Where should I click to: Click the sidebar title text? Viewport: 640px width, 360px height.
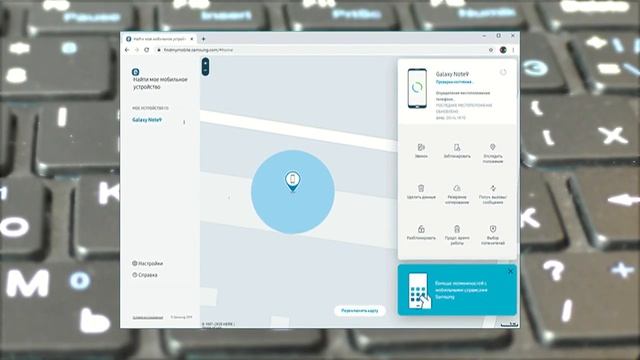click(160, 83)
